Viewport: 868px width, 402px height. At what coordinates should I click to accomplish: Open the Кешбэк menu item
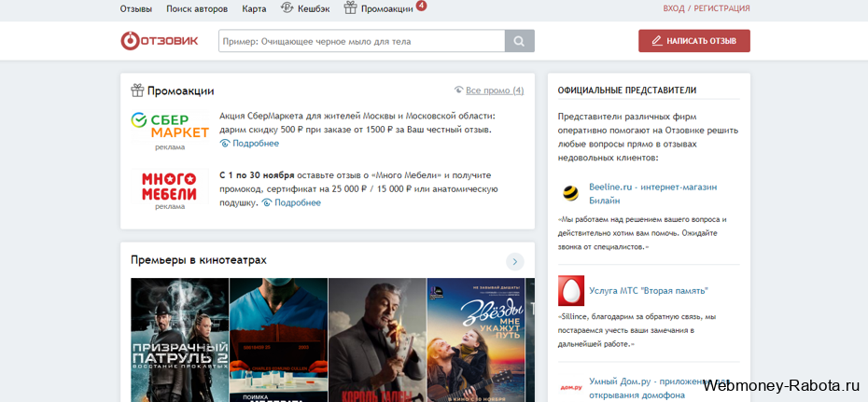(x=314, y=8)
